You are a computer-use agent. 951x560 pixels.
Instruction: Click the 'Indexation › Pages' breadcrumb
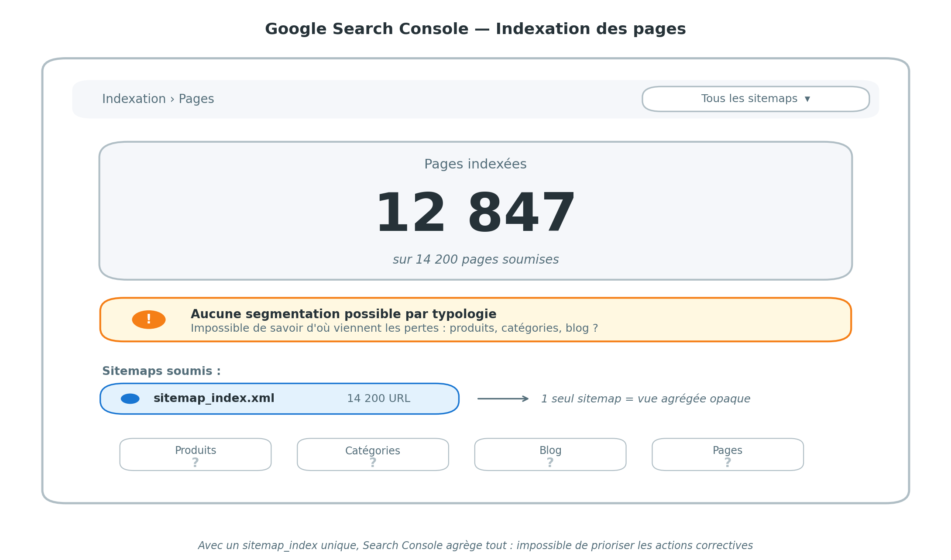coord(158,99)
